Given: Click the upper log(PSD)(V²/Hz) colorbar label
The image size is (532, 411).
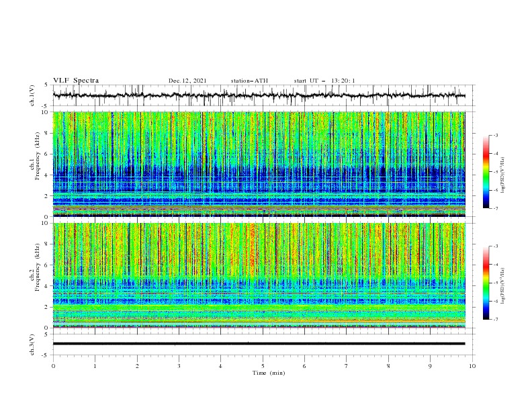Looking at the screenshot, I should click(x=502, y=175).
